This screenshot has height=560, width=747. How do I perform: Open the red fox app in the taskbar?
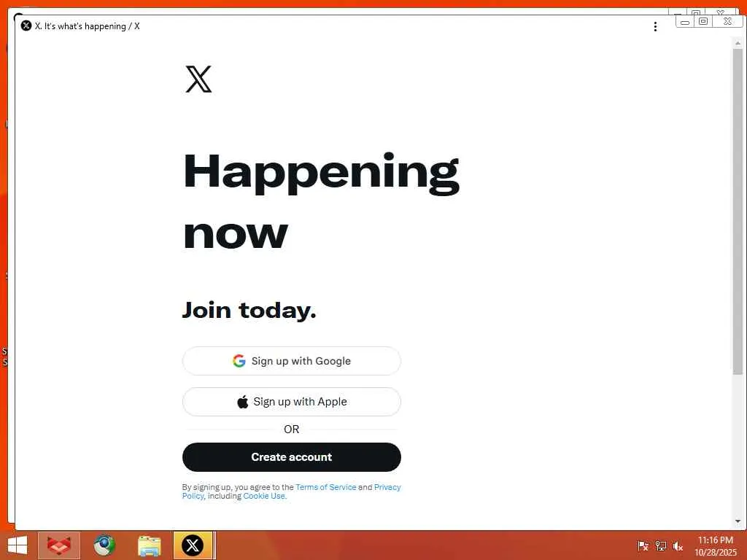[x=59, y=545]
